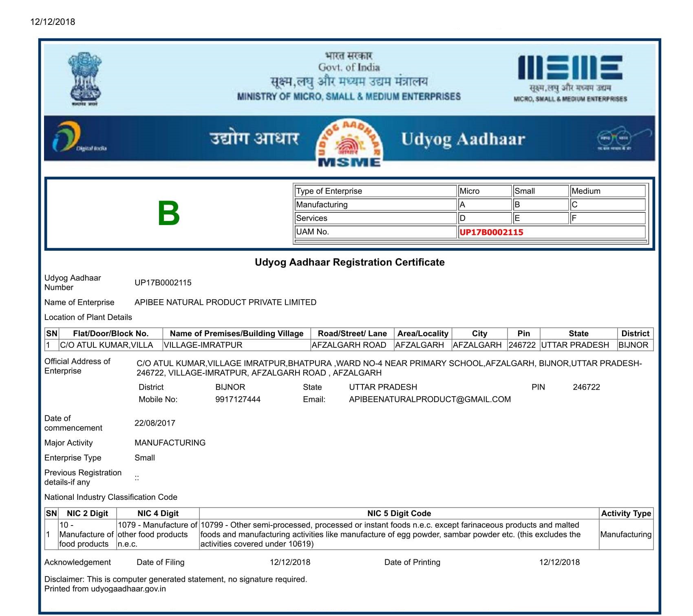Viewport: 693px width, 616px height.
Task: Click 'MINISTRY OF MICRO, SMALL & MEDIUM ENTERPRISES' title
Action: (349, 97)
